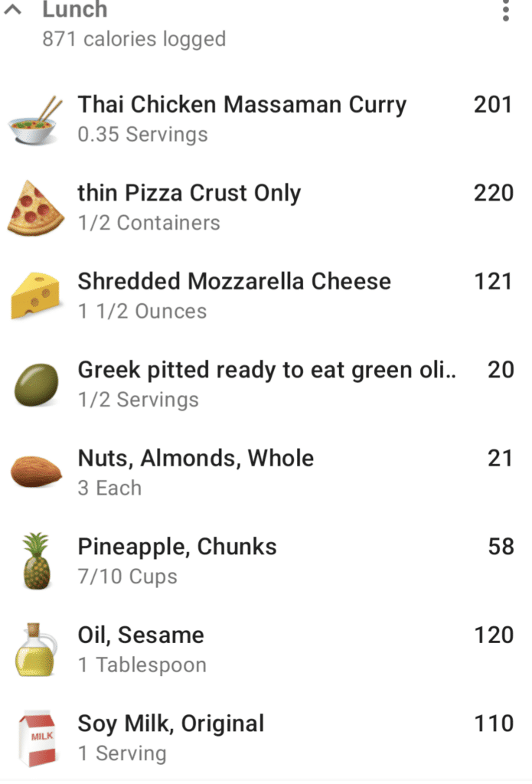Image resolution: width=532 pixels, height=784 pixels.
Task: Open thin Pizza Crust Only entry
Action: point(266,208)
